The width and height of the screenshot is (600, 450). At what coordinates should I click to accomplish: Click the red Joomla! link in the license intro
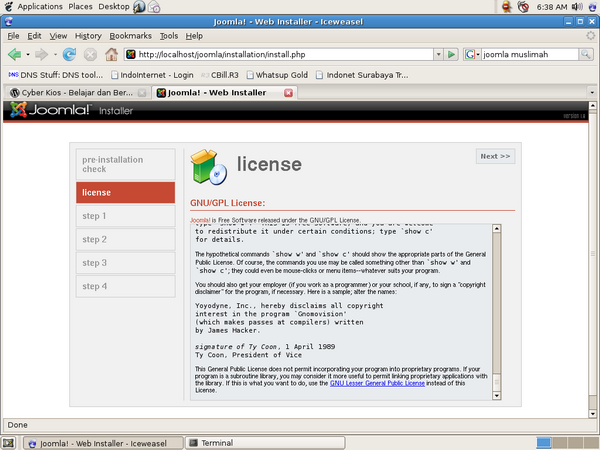click(200, 220)
